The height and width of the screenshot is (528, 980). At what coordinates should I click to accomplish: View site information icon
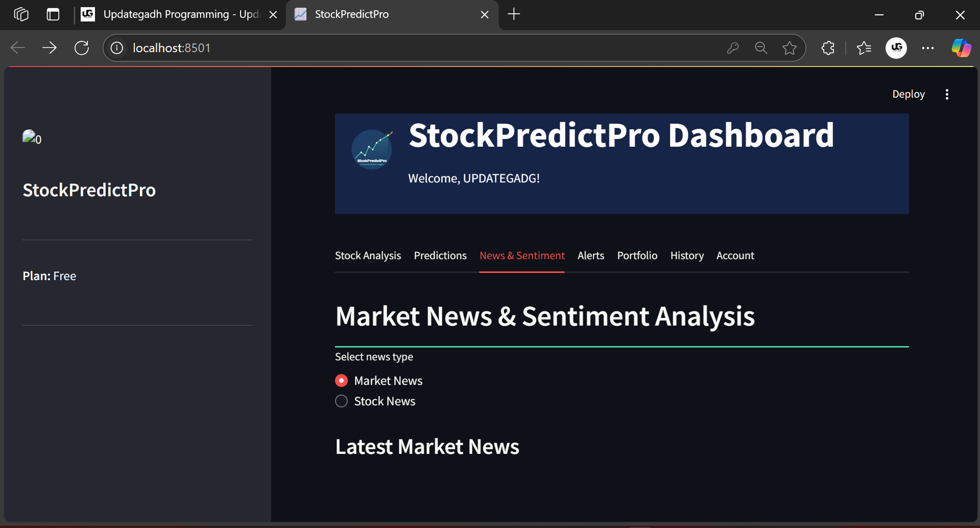point(117,48)
